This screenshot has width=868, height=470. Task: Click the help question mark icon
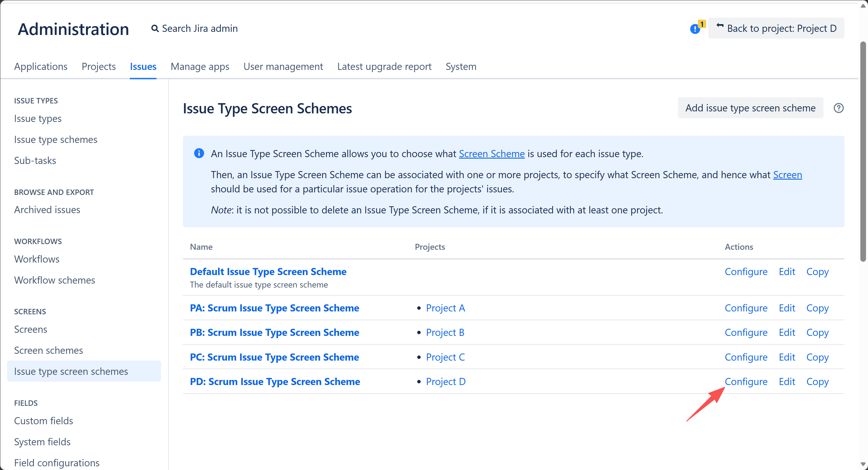click(838, 108)
